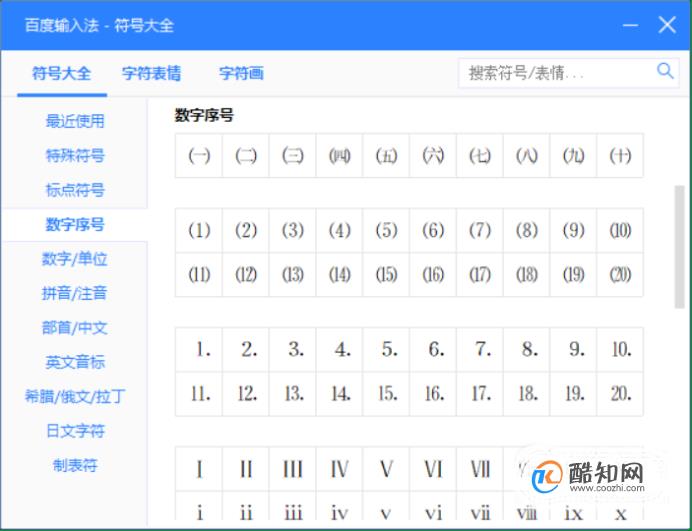Insert the Roman numeral Ⅶ symbol
This screenshot has height=531, width=692.
click(480, 469)
